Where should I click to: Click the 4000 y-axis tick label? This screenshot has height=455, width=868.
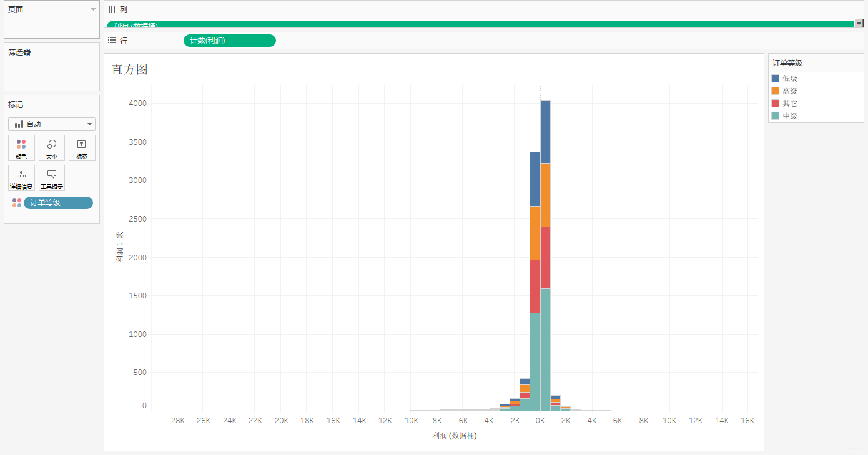[x=138, y=104]
